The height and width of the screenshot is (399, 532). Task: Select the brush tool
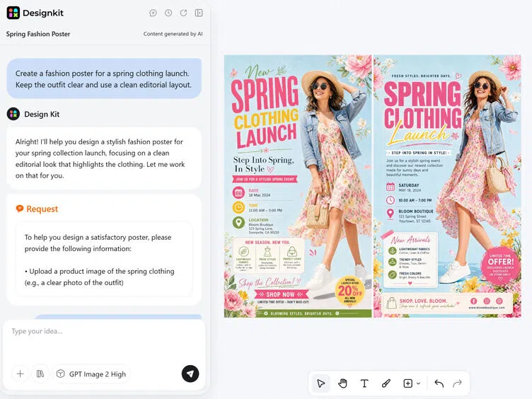[x=386, y=383]
